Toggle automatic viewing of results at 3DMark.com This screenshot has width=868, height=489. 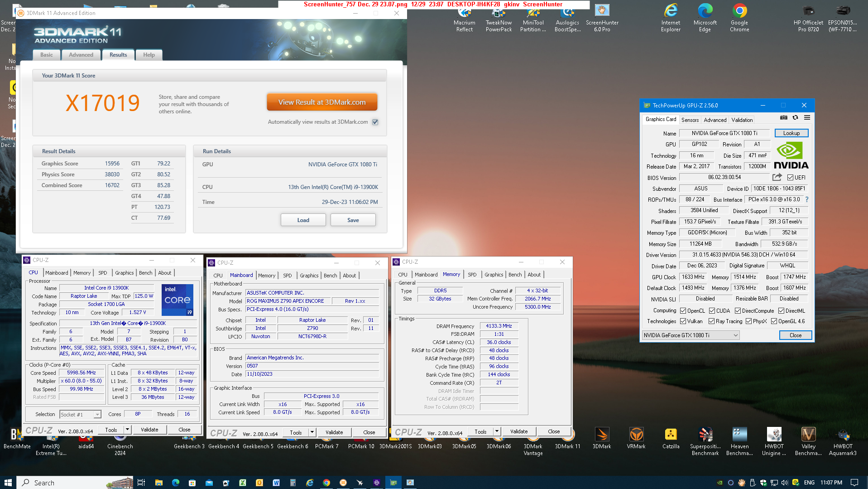tap(375, 122)
